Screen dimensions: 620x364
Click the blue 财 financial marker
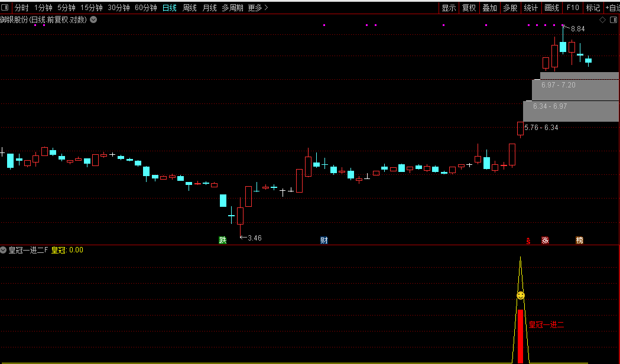coord(324,240)
